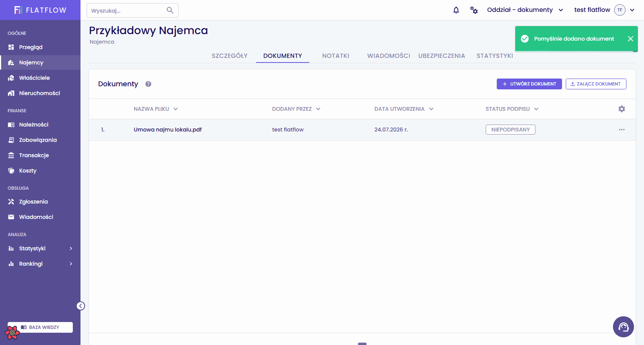Sort by Dodany przez column chevron

click(318, 109)
